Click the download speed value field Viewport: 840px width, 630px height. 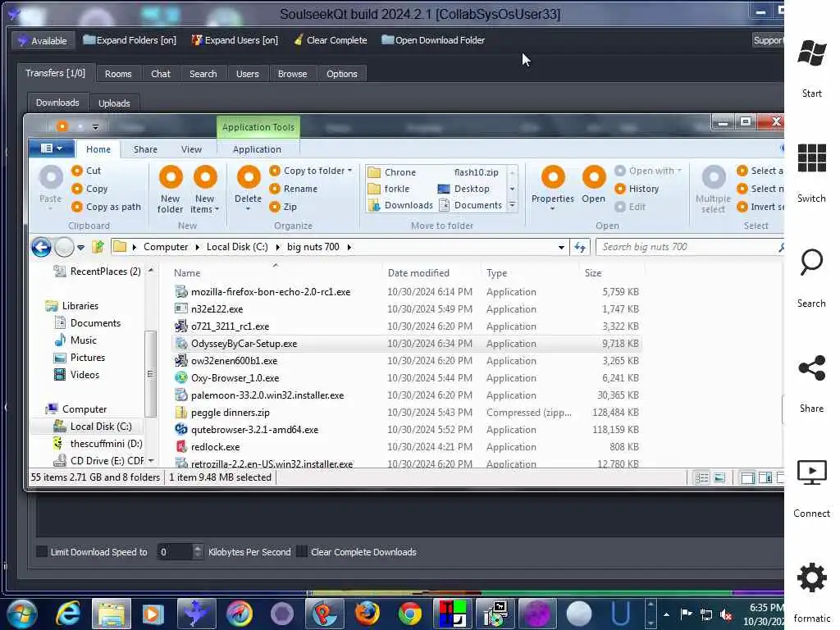point(175,552)
